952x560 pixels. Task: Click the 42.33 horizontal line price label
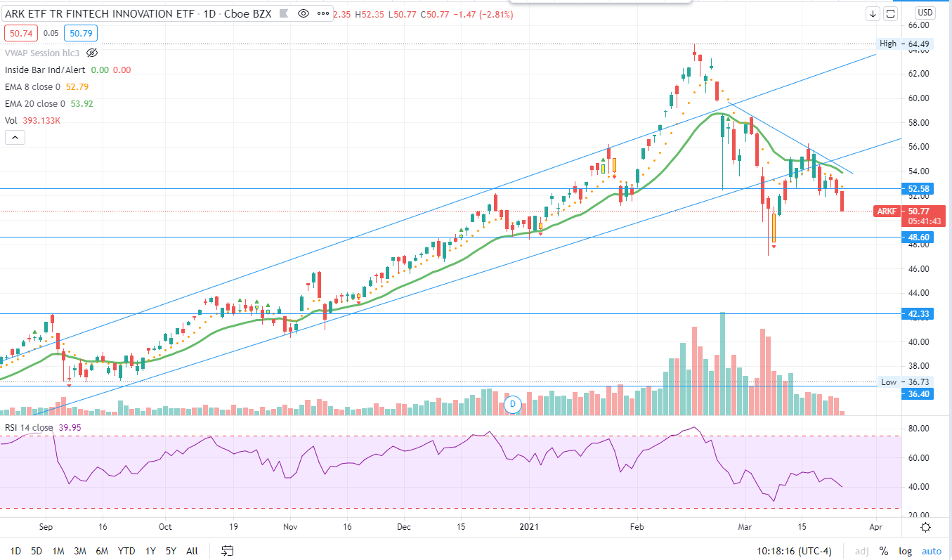tap(919, 314)
